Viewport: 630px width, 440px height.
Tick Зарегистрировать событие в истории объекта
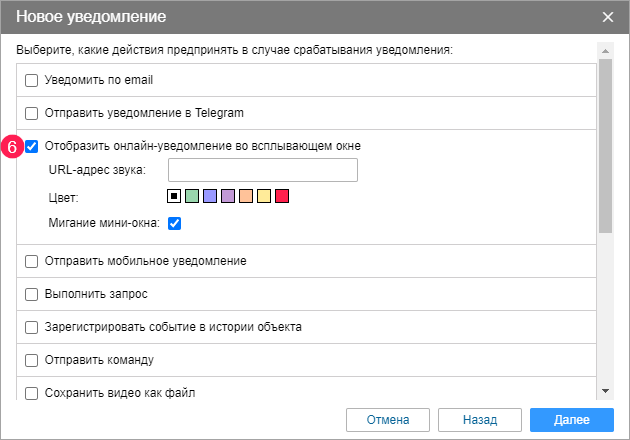(31, 327)
